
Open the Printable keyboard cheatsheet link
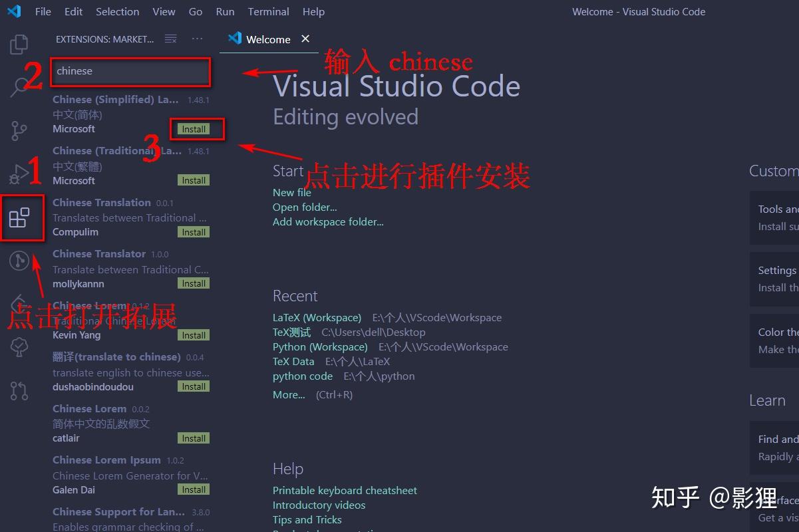[345, 490]
